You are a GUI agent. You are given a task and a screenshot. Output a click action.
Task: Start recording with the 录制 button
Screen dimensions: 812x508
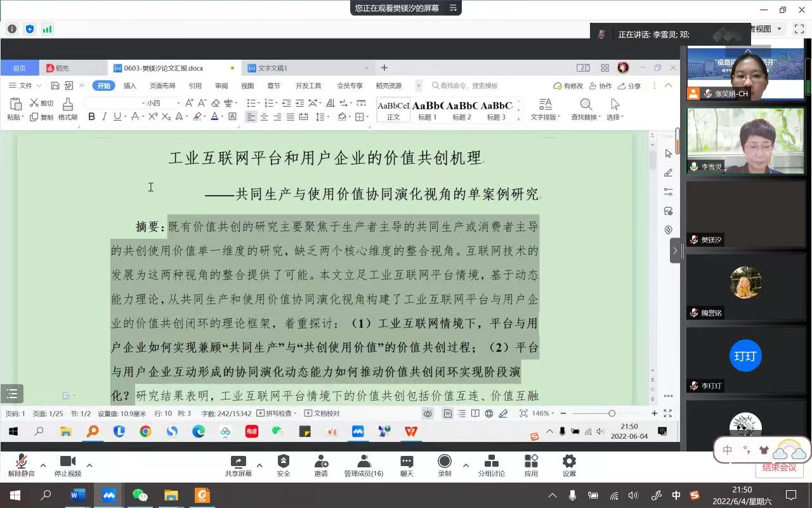pos(445,462)
